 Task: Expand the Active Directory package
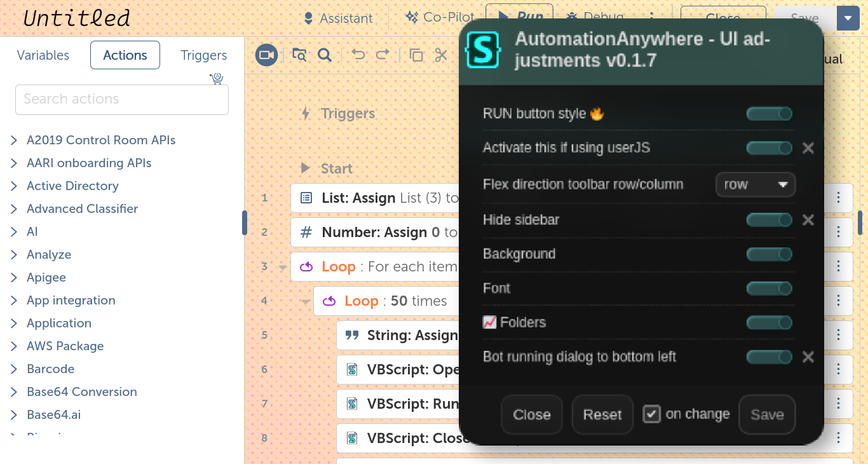(x=14, y=186)
